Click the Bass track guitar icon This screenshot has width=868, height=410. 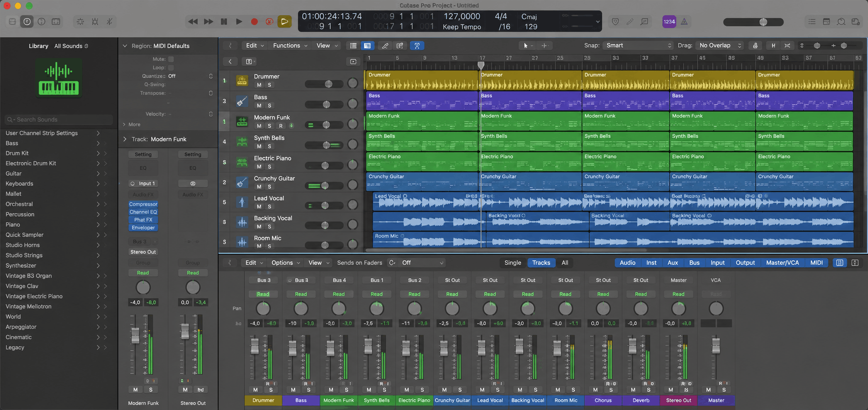pos(242,101)
